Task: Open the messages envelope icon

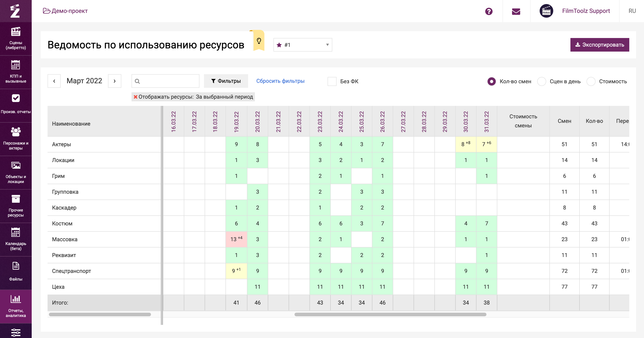Action: click(516, 11)
